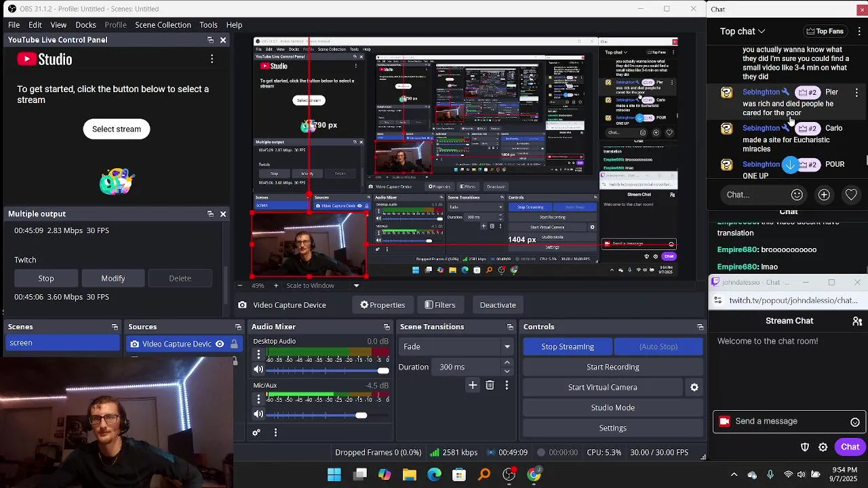Open Twitch channel shield mod icon

(805, 447)
